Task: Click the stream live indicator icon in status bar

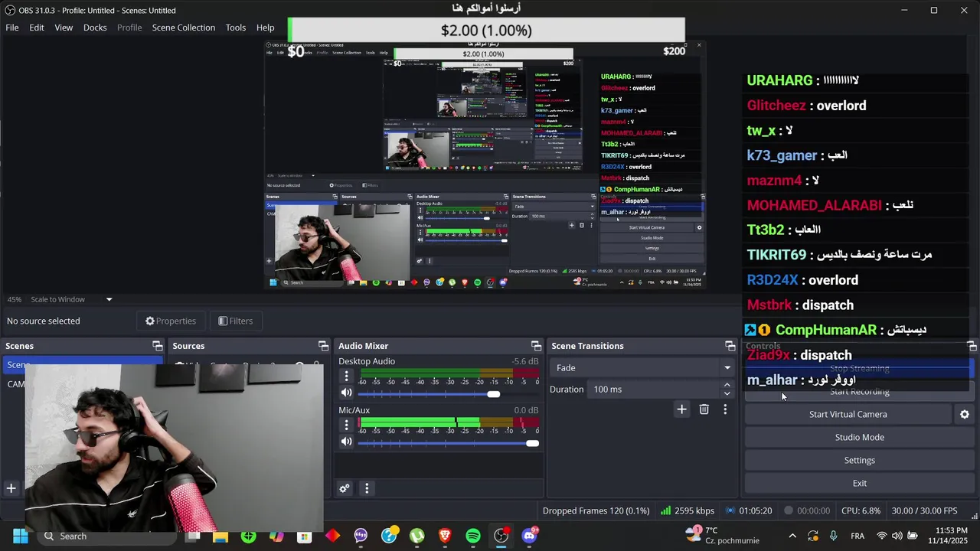Action: point(731,510)
